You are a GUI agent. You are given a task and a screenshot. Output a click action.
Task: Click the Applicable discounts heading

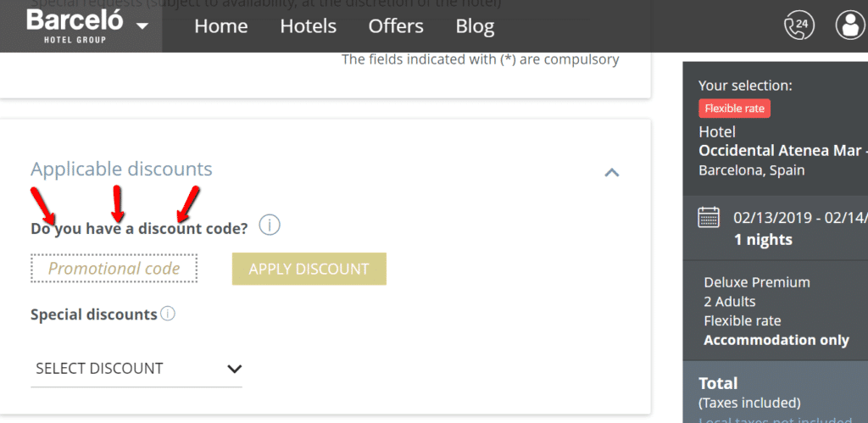click(x=121, y=169)
